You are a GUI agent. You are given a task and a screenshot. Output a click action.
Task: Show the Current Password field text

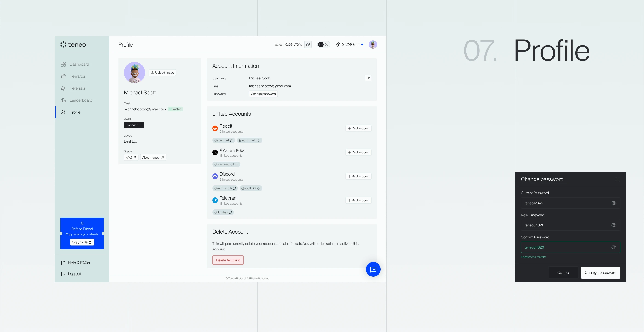coord(613,203)
